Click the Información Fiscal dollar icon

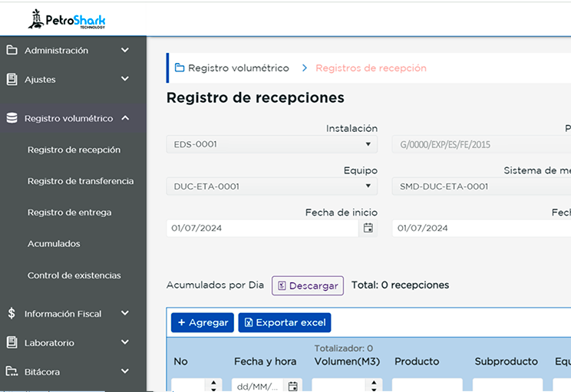coord(12,314)
